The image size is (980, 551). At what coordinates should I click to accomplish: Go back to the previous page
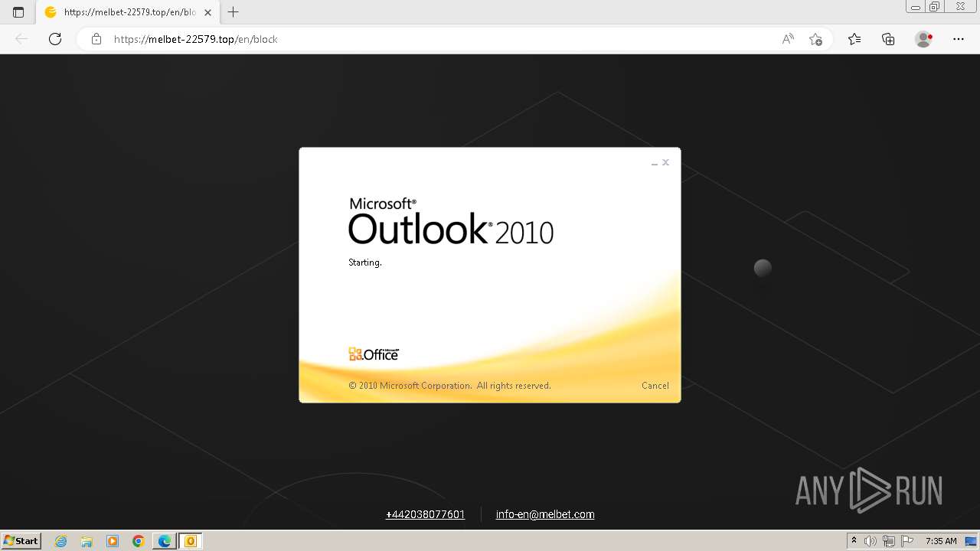point(21,39)
